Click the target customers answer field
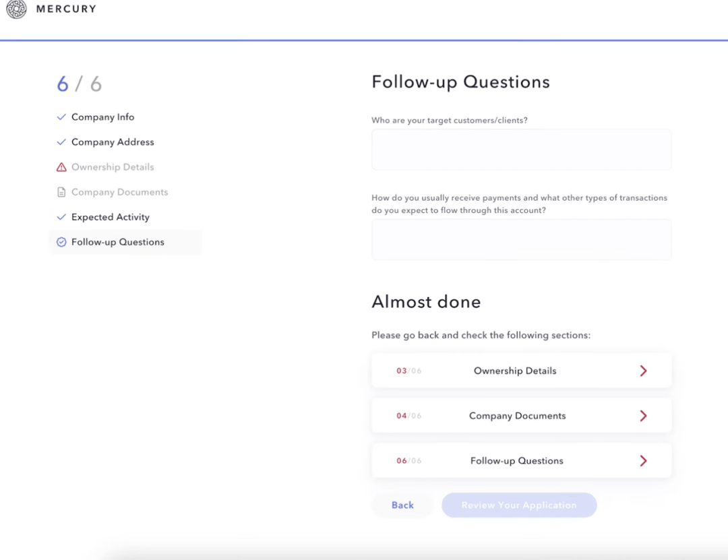Viewport: 728px width, 560px height. (x=521, y=149)
